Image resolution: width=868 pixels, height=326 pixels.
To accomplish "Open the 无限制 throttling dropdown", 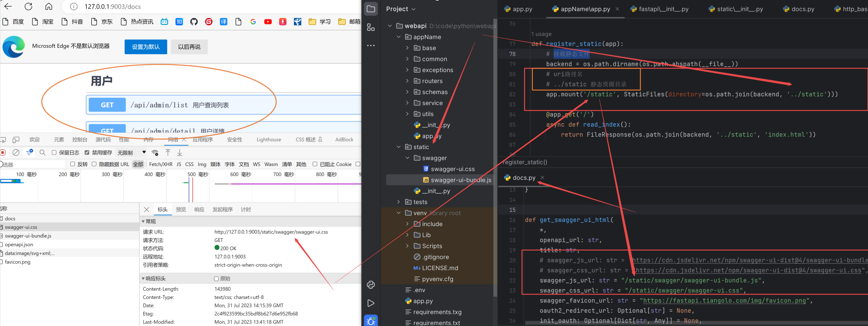I will pyautogui.click(x=131, y=153).
